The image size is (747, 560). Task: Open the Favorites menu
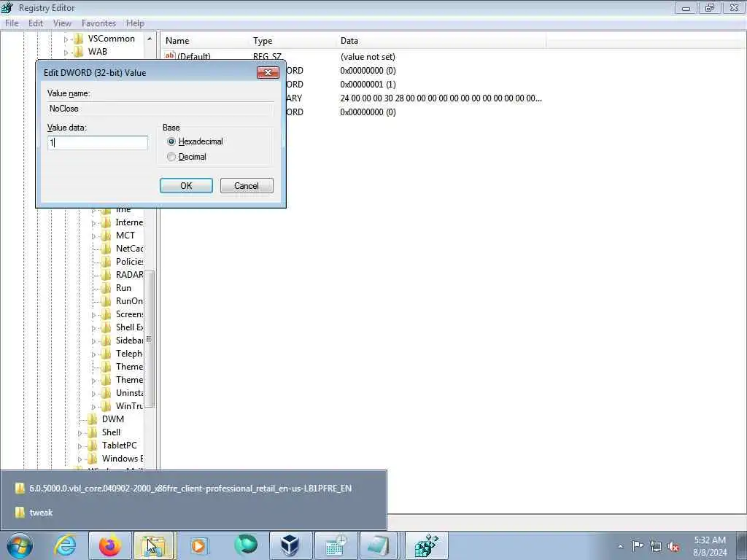coord(98,23)
